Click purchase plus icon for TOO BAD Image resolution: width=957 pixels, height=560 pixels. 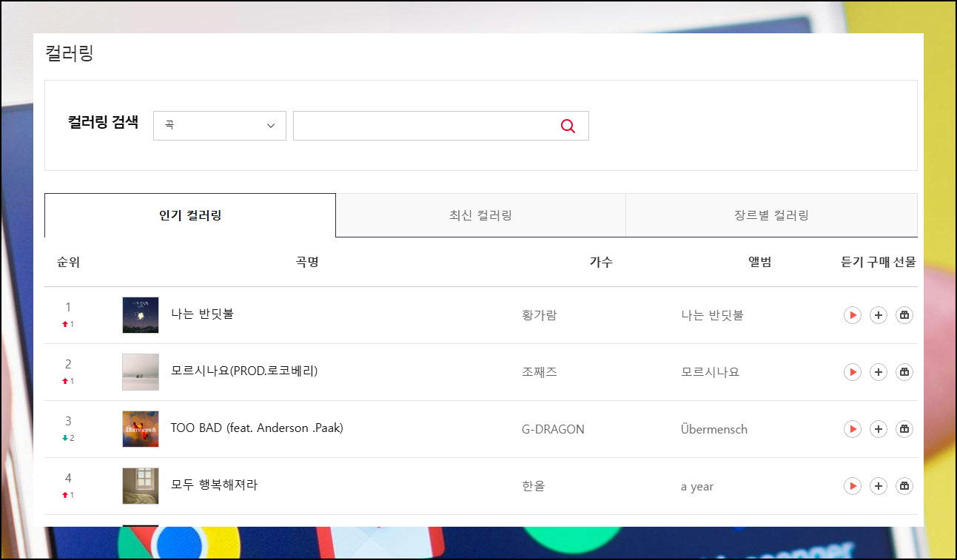(879, 429)
